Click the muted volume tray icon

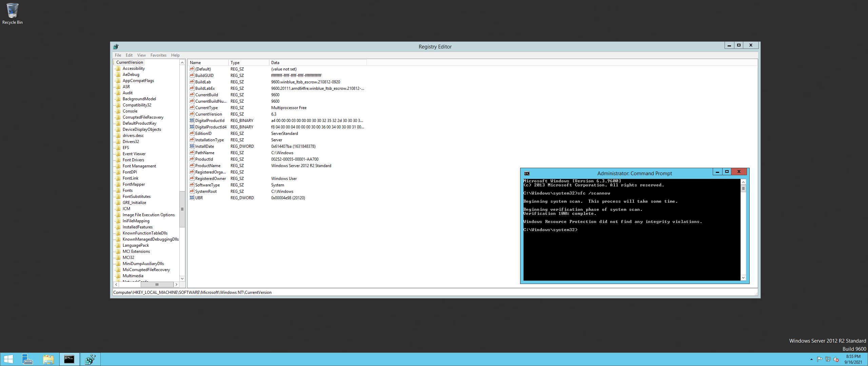coord(836,359)
